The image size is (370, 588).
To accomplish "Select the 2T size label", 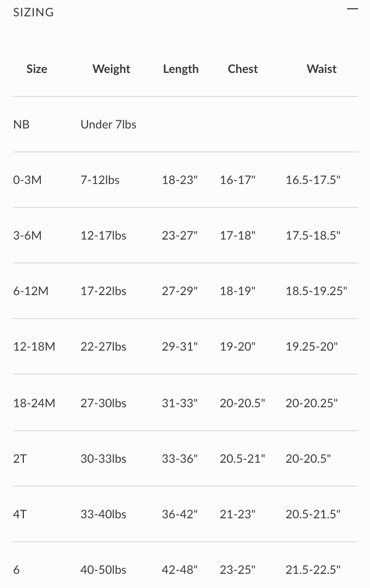I will tap(20, 459).
